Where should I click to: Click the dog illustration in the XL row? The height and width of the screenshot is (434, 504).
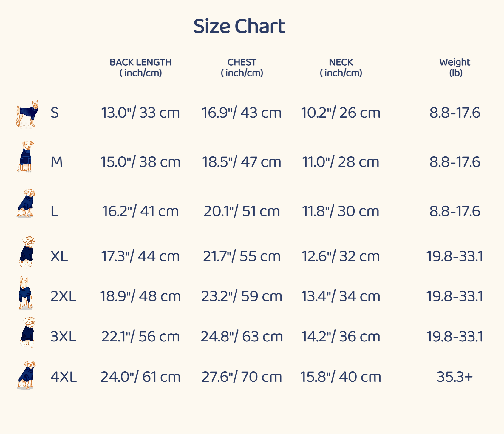tap(27, 252)
